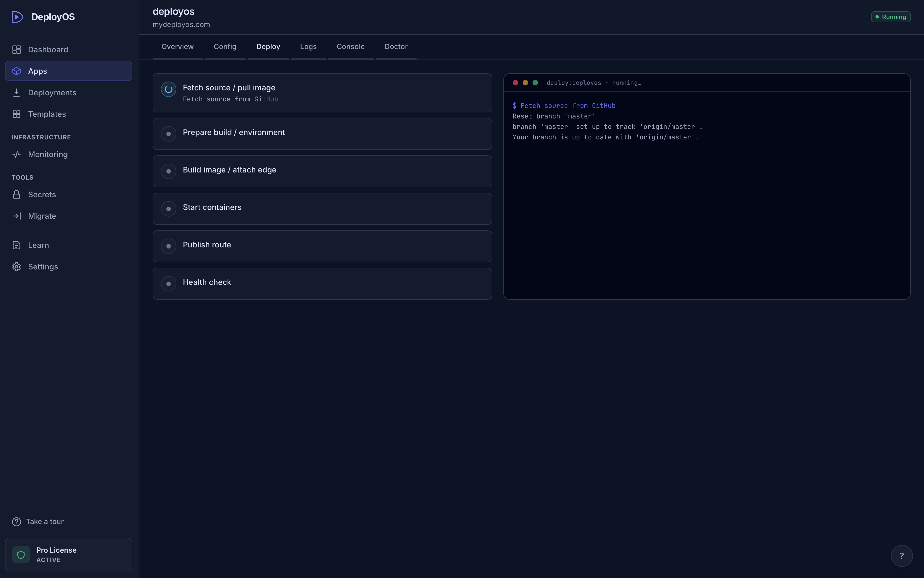Open the Settings label in sidebar

pos(43,266)
